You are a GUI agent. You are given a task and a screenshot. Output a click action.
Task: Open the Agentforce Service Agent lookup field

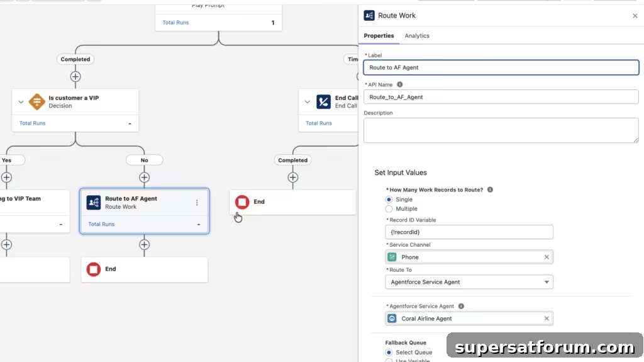click(469, 319)
